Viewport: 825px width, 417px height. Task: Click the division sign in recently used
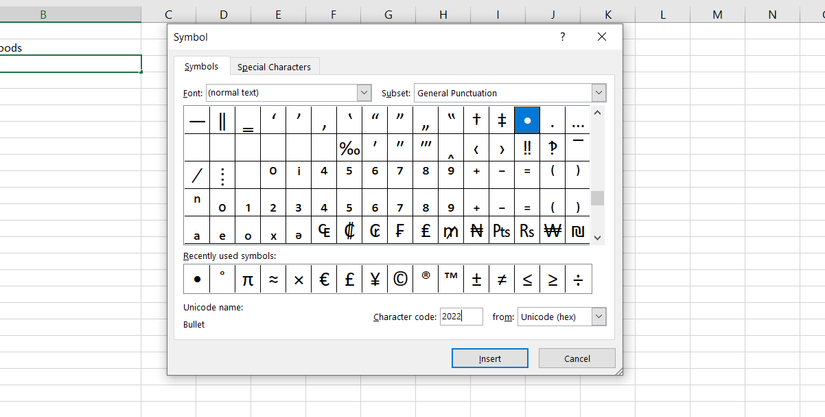tap(578, 278)
